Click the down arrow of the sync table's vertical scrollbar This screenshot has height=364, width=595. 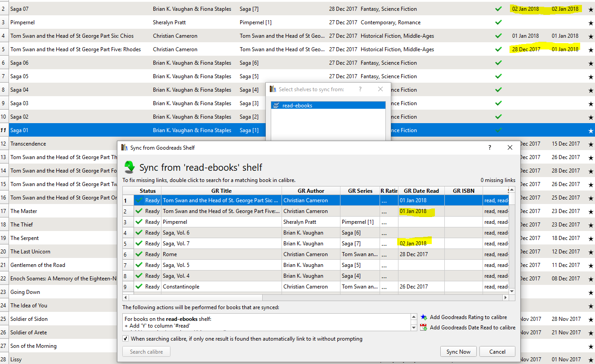point(512,292)
